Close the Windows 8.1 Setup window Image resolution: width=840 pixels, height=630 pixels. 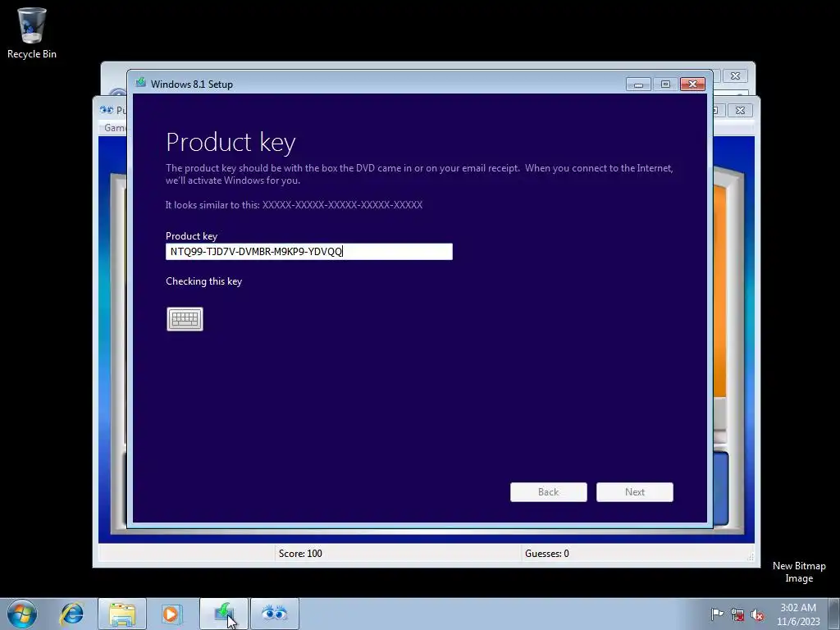tap(692, 84)
